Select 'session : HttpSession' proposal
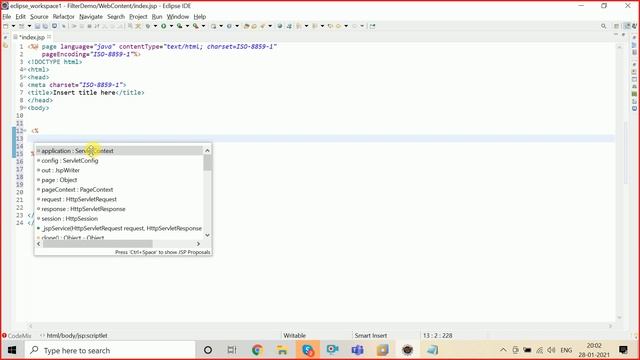 click(x=119, y=219)
